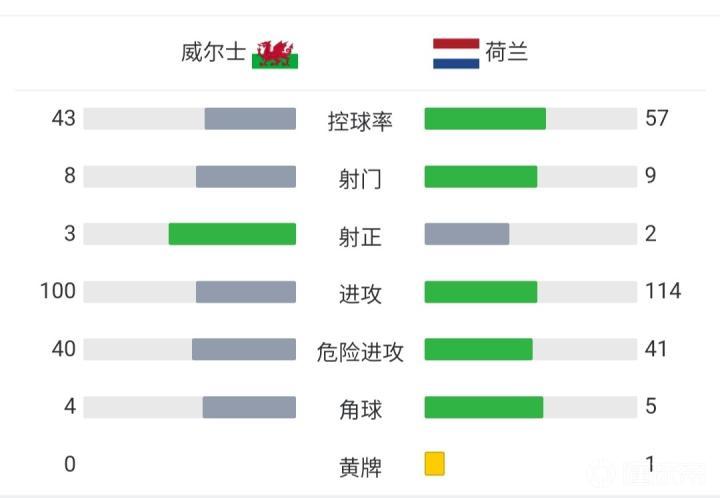Select the 进攻 stat label
The width and height of the screenshot is (720, 498).
360,294
